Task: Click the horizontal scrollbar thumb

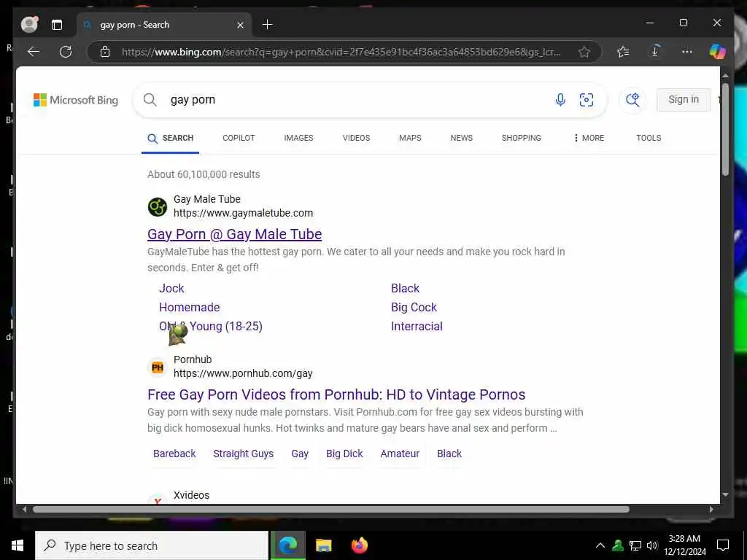Action: 331,509
